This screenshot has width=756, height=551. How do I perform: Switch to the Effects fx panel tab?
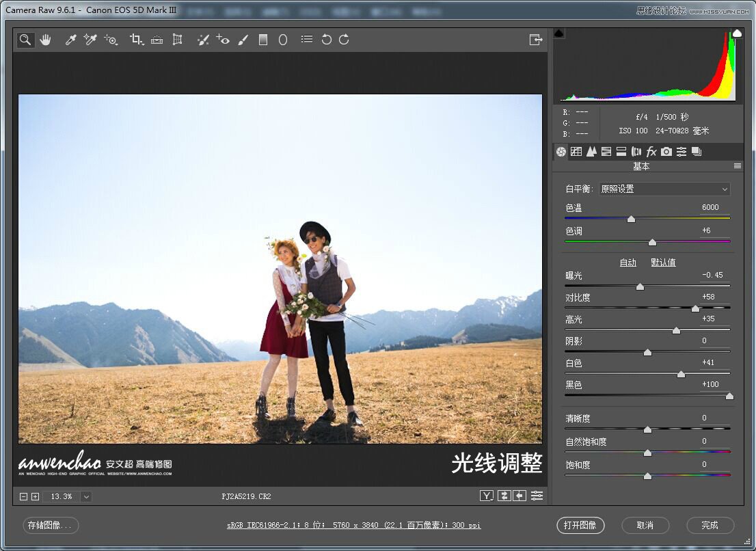point(651,152)
